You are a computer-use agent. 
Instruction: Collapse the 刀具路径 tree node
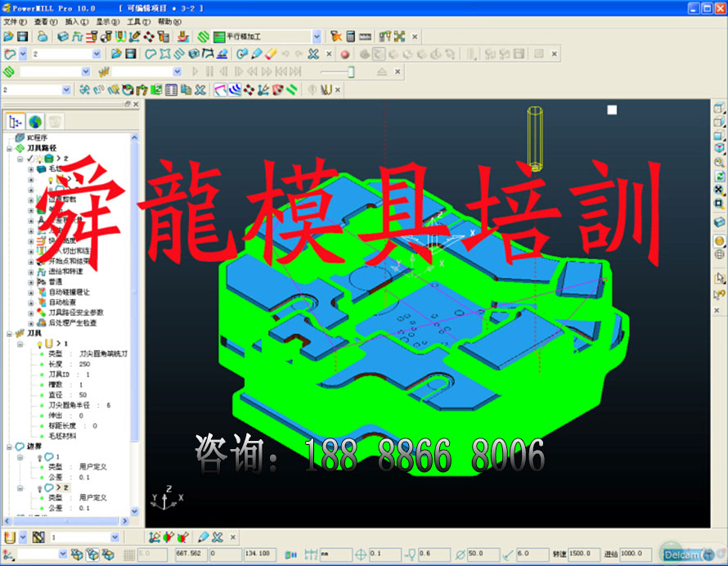coord(9,148)
